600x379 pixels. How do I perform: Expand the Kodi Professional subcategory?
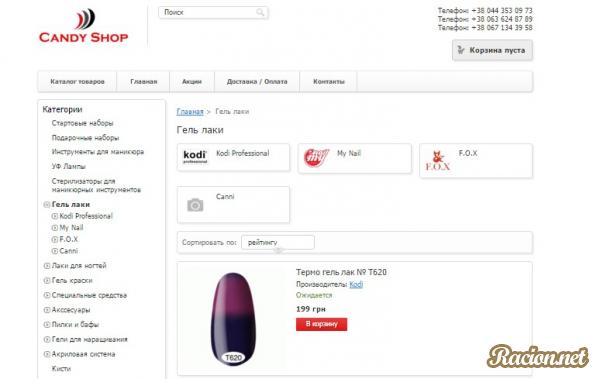point(55,216)
